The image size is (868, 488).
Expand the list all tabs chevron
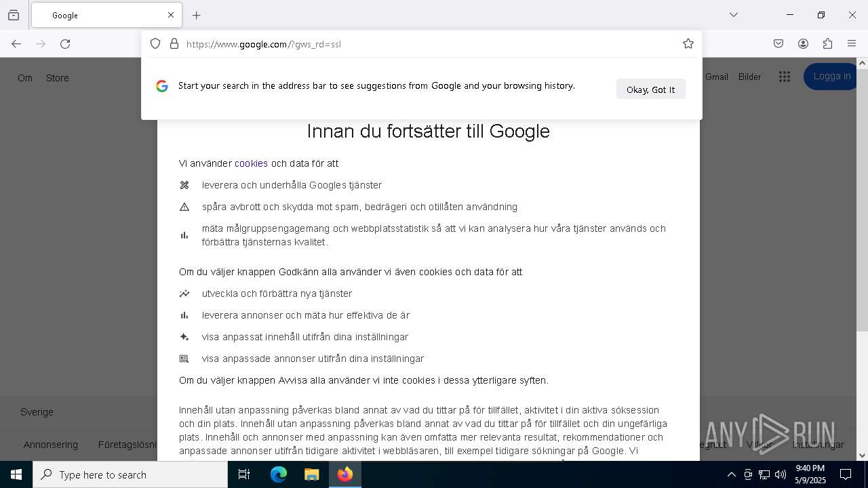tap(733, 15)
